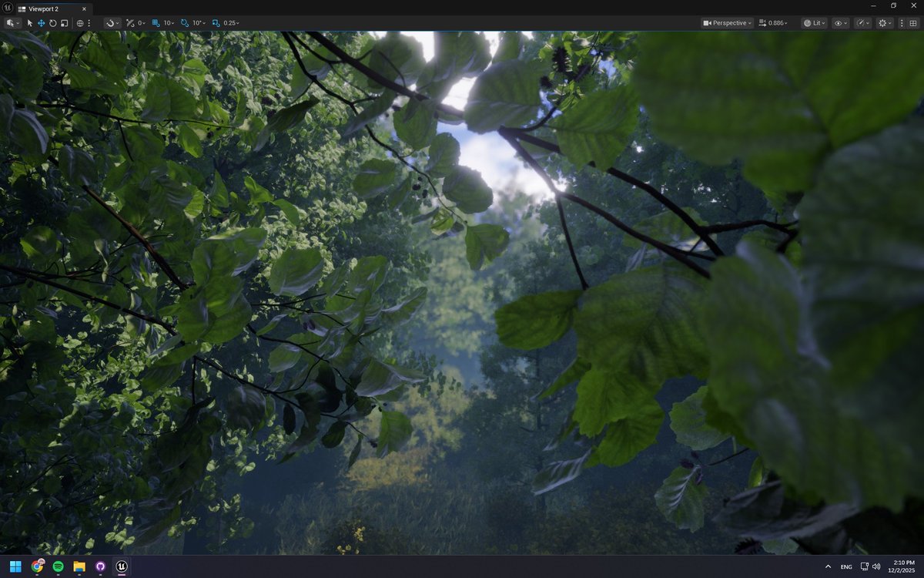Screen dimensions: 924x578
Task: Click the screen percentage gauge icon
Action: click(x=862, y=22)
